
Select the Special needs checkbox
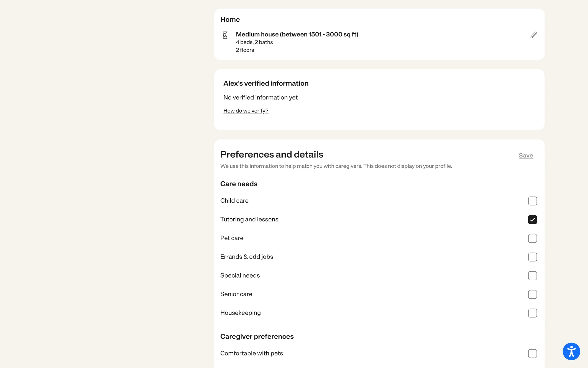tap(532, 276)
